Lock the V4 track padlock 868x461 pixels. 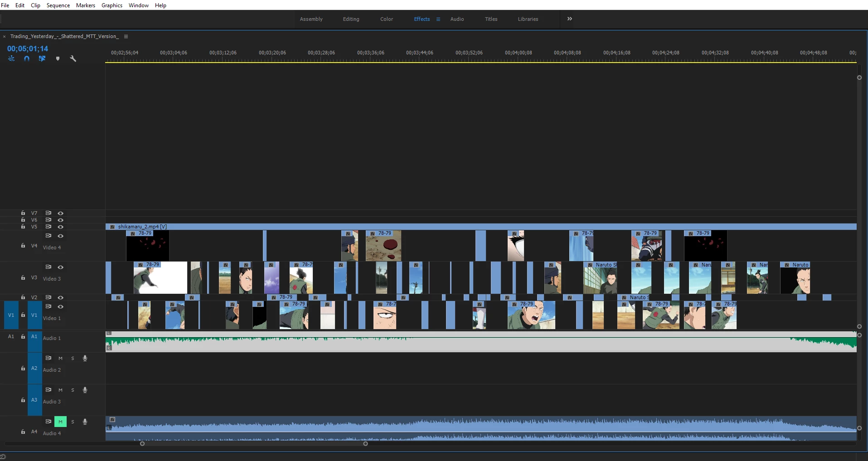(x=23, y=246)
